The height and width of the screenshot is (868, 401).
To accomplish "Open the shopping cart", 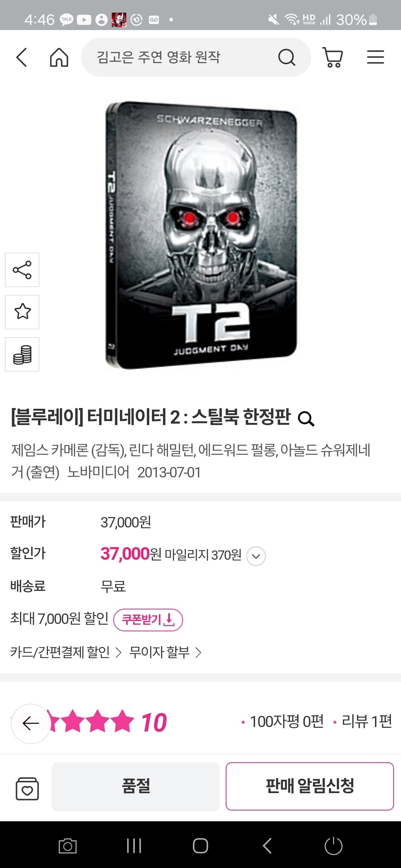I will tap(333, 57).
